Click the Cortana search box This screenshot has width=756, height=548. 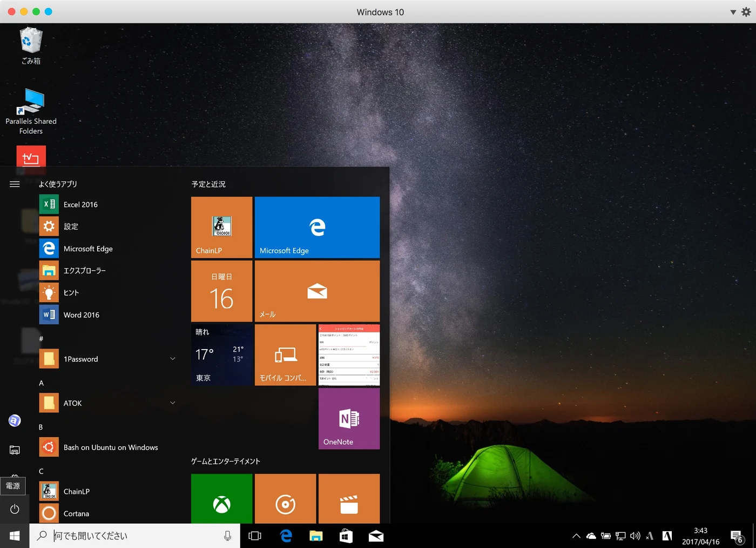(134, 536)
